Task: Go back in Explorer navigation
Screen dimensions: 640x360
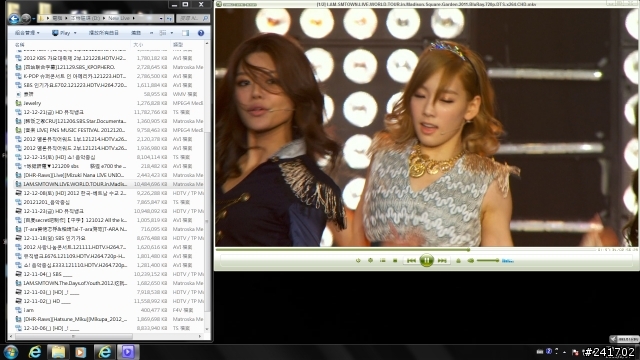Action: tap(13, 18)
